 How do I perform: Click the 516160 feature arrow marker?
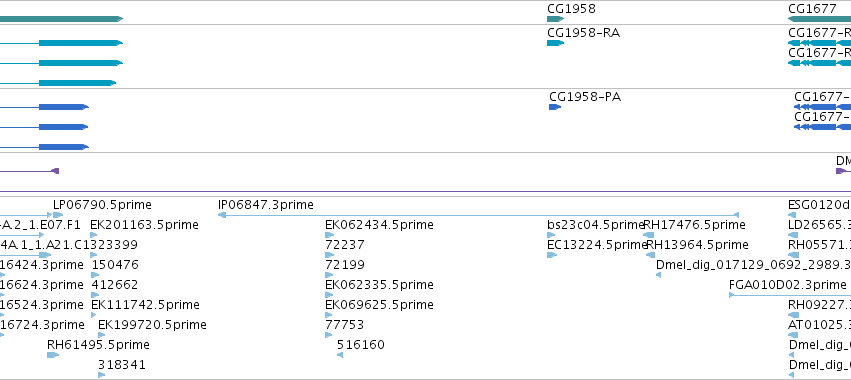pyautogui.click(x=340, y=355)
